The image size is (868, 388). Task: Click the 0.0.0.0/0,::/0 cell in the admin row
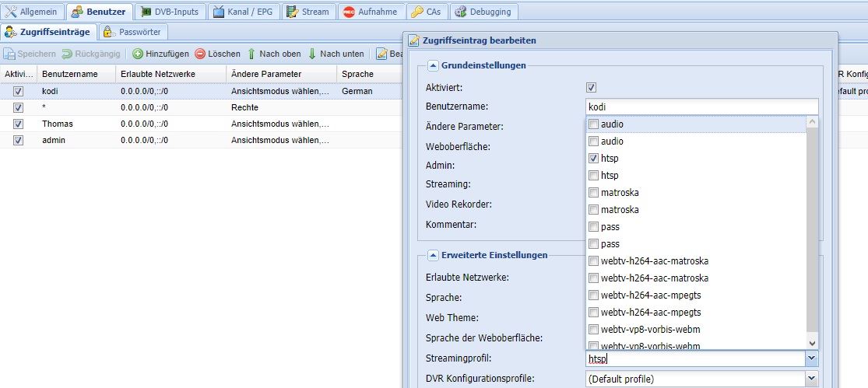pyautogui.click(x=171, y=141)
